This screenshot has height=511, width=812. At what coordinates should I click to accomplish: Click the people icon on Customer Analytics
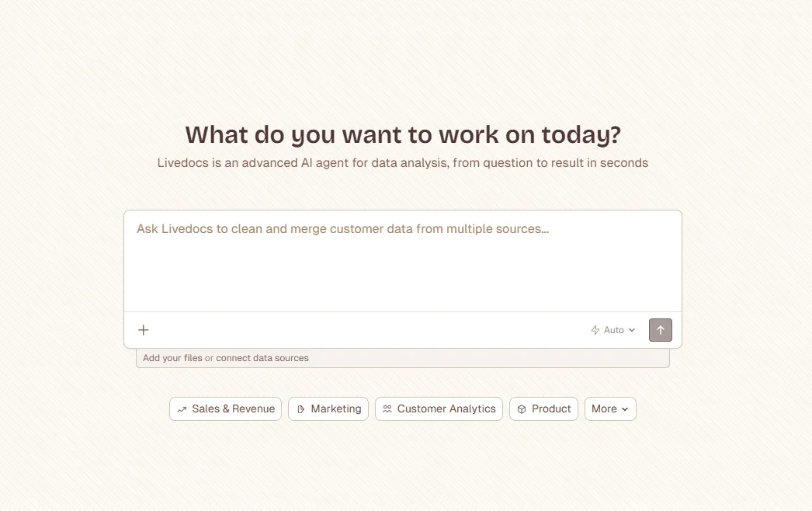click(388, 408)
